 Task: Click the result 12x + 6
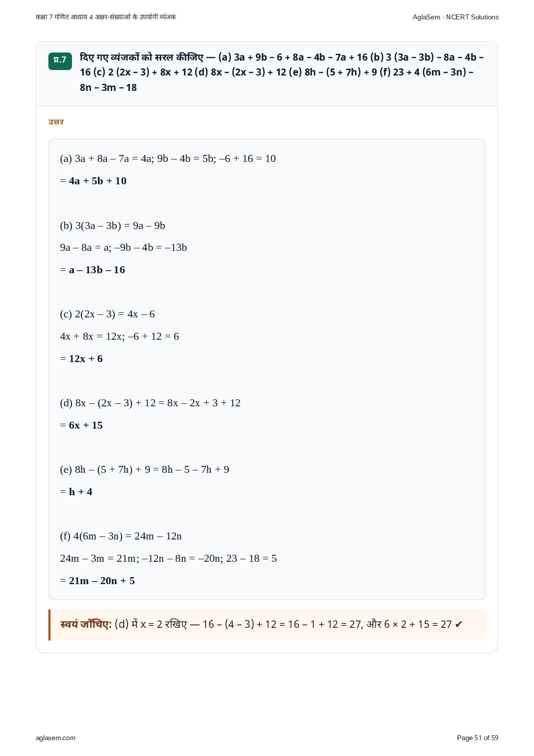click(86, 359)
